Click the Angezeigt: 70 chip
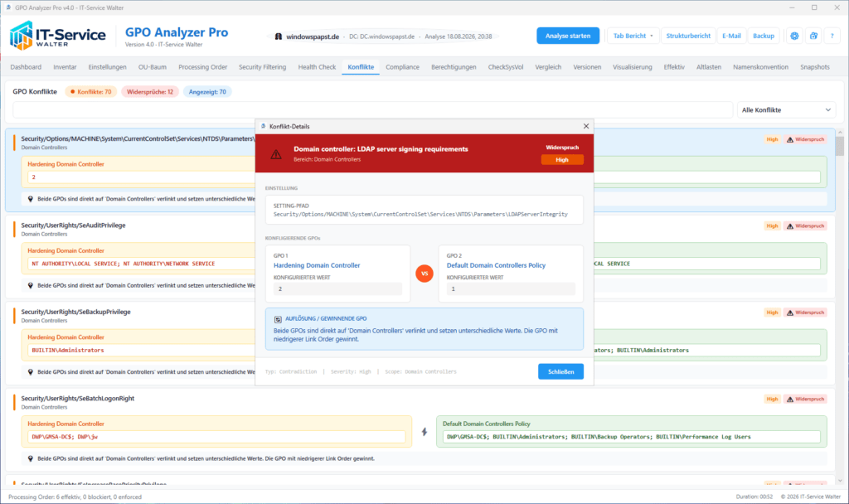Viewport: 849px width, 504px height. coord(207,92)
